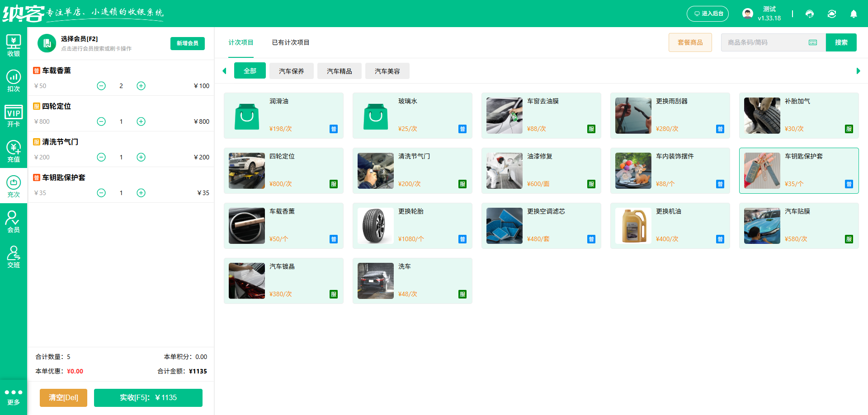Switch to the 已有计次项目 tab
The image size is (868, 415).
click(290, 42)
